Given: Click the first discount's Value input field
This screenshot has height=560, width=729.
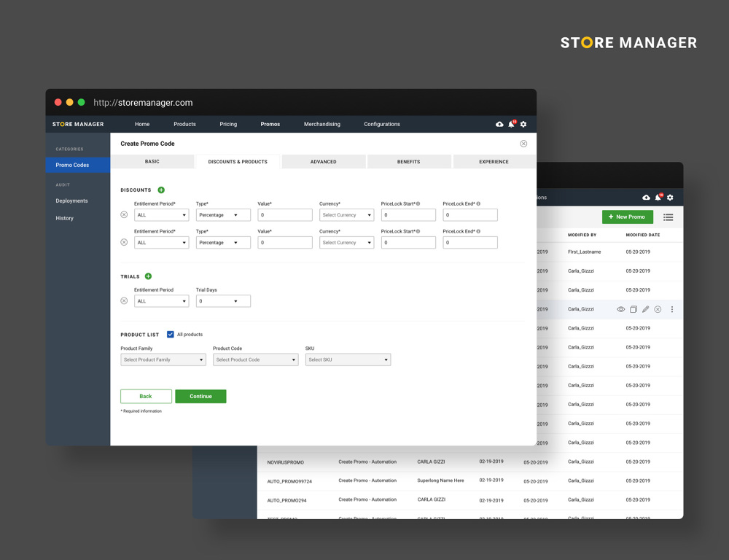Looking at the screenshot, I should (284, 215).
